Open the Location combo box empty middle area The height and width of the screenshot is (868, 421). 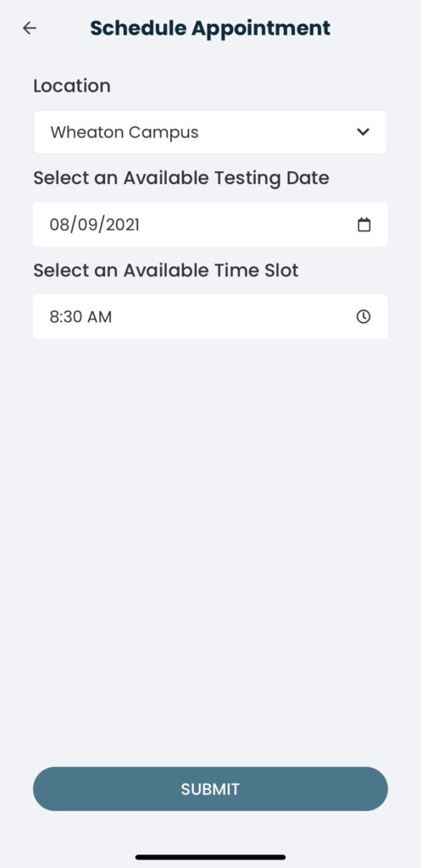277,132
